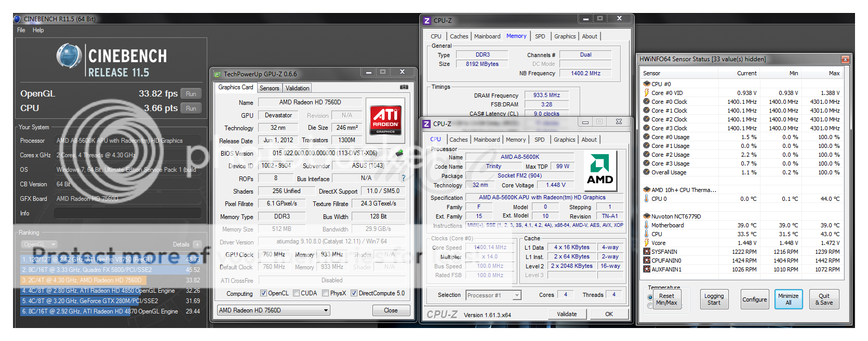This screenshot has width=868, height=341.
Task: Click the Core #0 Usage sensor icon
Action: coord(647,137)
